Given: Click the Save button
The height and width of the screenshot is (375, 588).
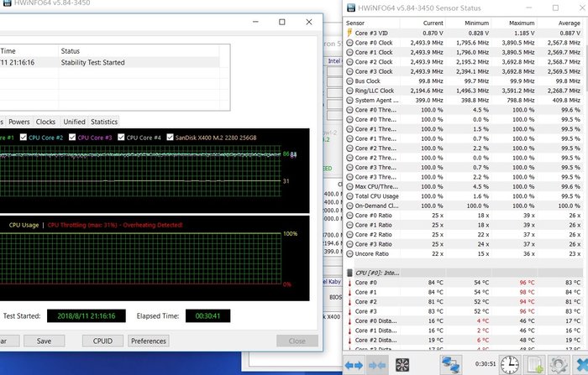Looking at the screenshot, I should [x=44, y=341].
